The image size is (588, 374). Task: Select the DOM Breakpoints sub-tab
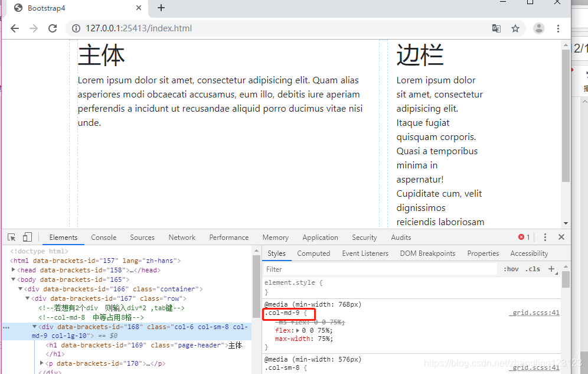427,253
